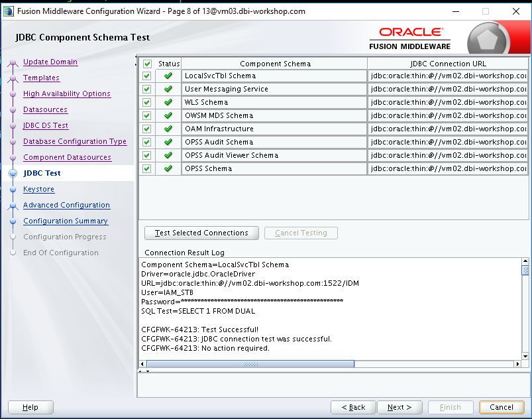This screenshot has height=419, width=532.
Task: Click the Status column header
Action: click(x=169, y=64)
